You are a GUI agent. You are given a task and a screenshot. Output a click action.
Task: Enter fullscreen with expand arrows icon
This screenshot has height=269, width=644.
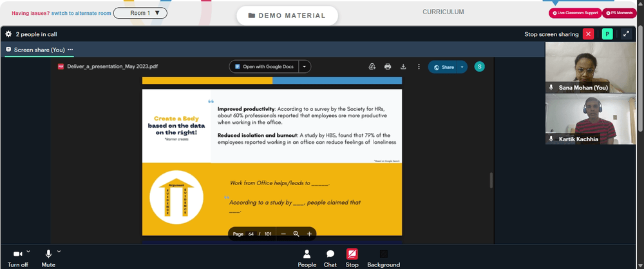coord(626,34)
